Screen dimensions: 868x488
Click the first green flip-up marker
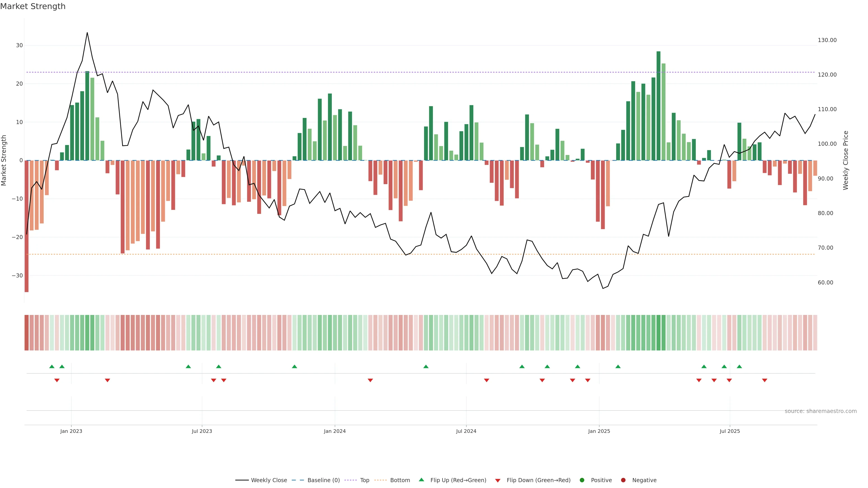tap(52, 366)
